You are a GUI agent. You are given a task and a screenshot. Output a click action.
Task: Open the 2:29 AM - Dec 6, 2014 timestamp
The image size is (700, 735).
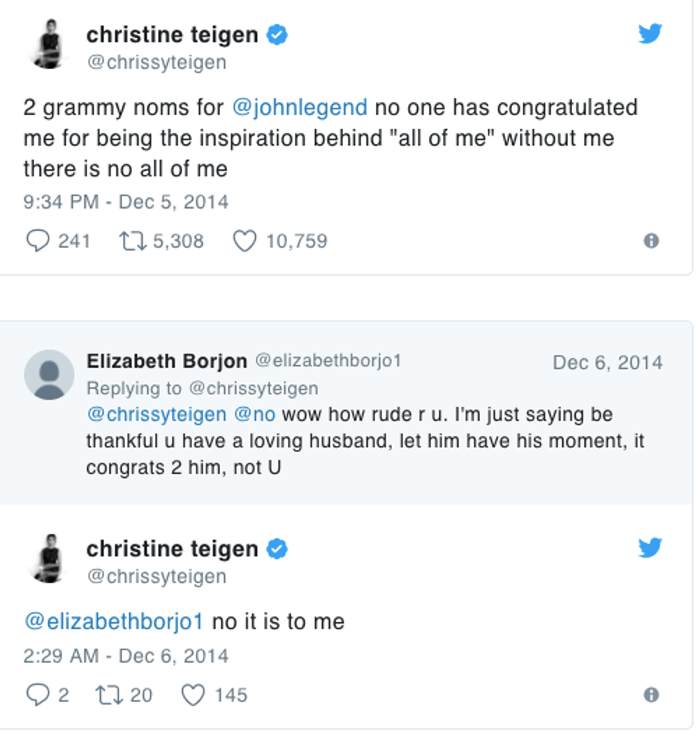(126, 656)
